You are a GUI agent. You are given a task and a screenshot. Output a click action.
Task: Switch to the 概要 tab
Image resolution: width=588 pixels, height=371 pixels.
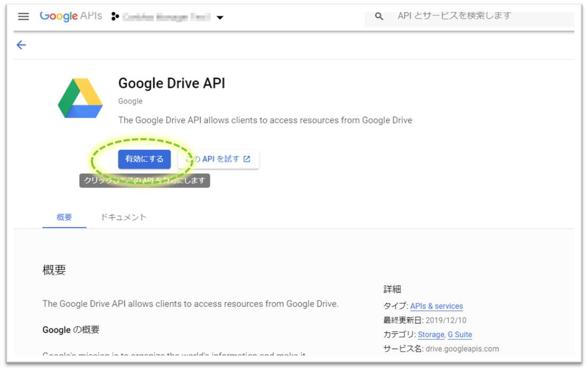(64, 217)
